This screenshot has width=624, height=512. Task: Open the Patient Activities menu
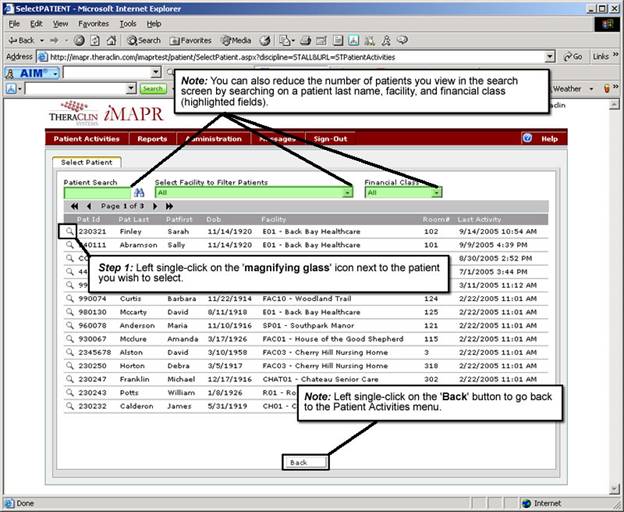(87, 139)
